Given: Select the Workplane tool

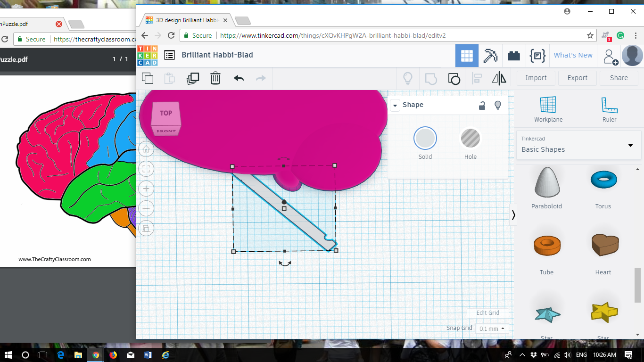Looking at the screenshot, I should [x=548, y=109].
